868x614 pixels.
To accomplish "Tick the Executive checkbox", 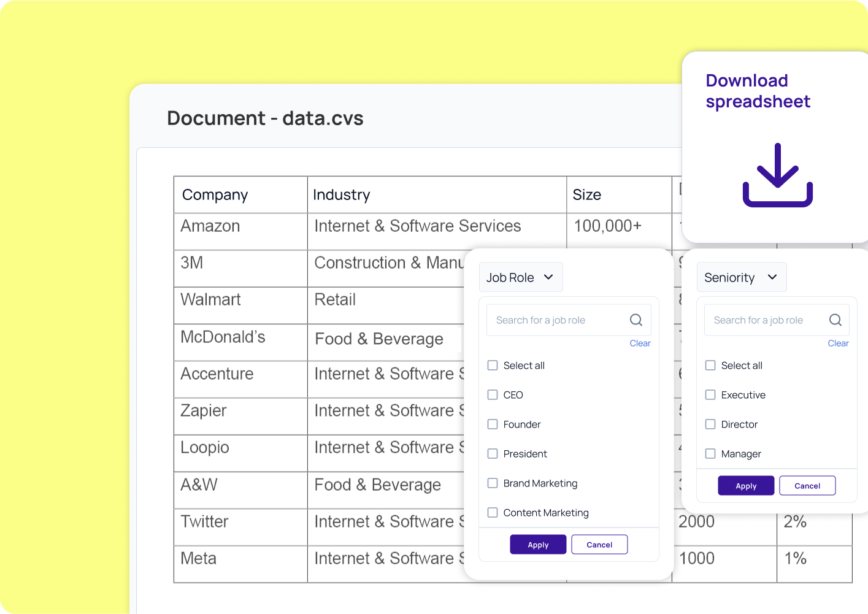I will point(710,395).
